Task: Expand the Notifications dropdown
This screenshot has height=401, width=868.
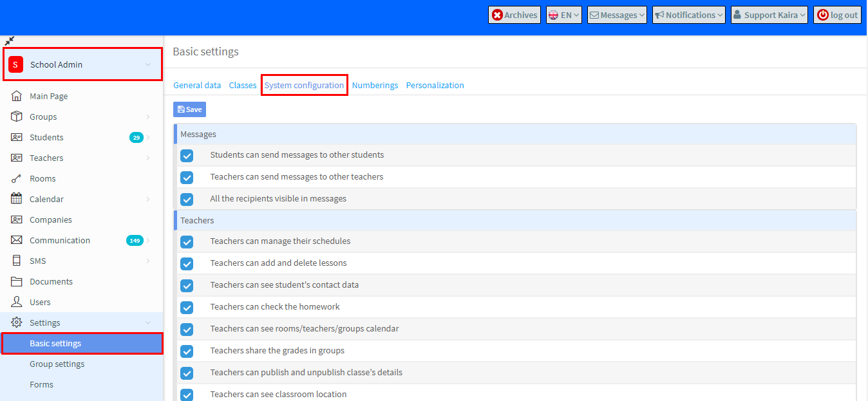Action: pyautogui.click(x=688, y=14)
